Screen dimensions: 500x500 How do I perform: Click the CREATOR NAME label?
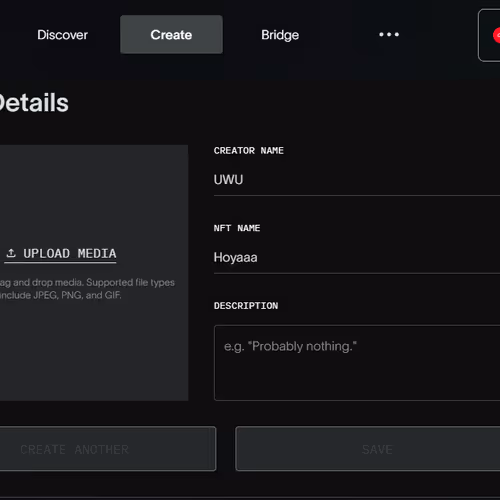(249, 151)
